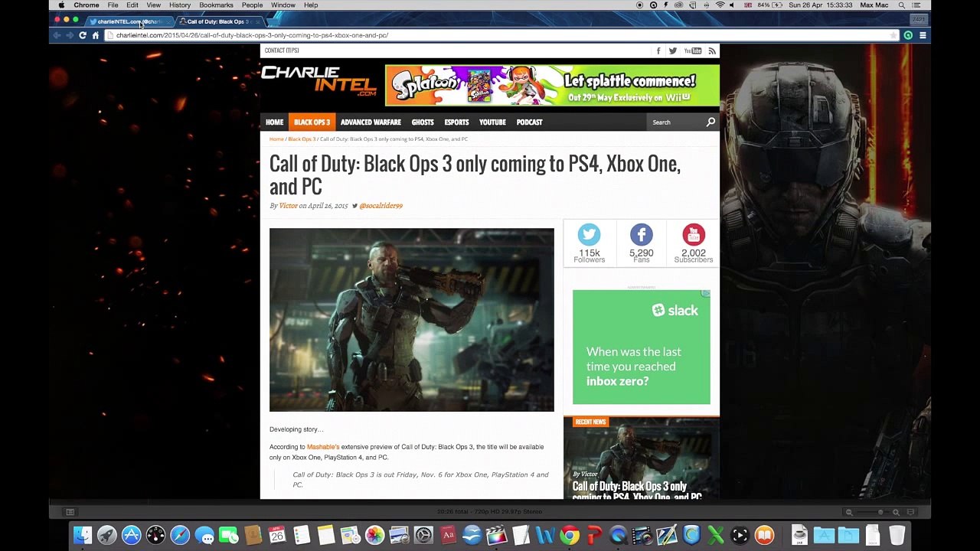
Task: Open the ESPORTS nav section
Action: point(456,122)
